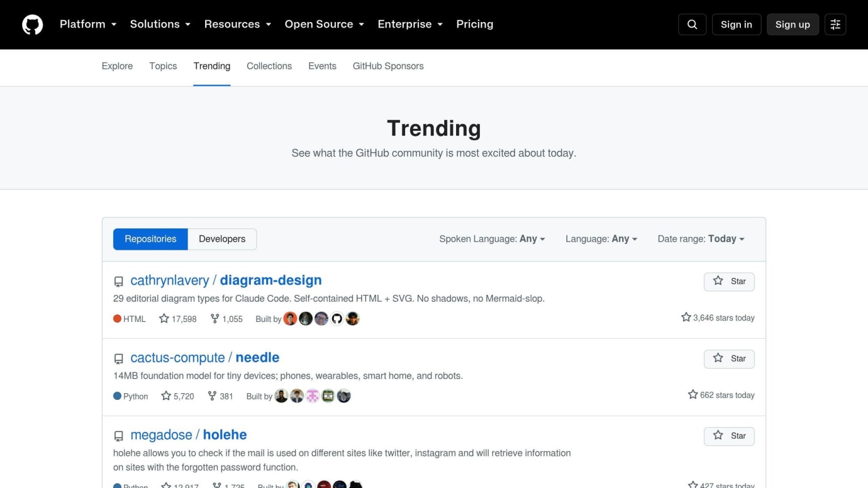Click third contributor avatar of diagram-design
The width and height of the screenshot is (868, 488).
tap(322, 319)
